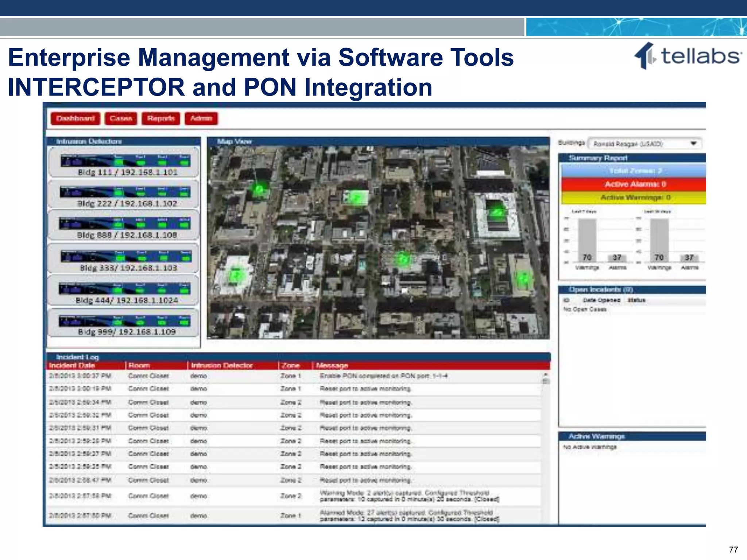Sort by Message column header
Screen dimensions: 747x560
[431, 365]
